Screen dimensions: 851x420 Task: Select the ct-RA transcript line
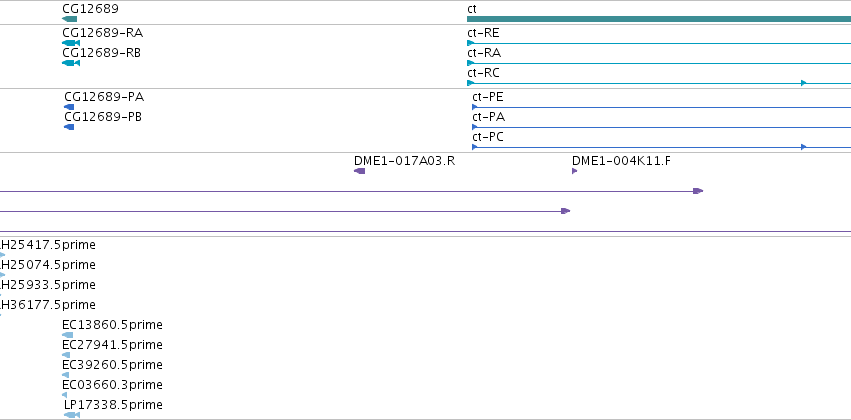tap(659, 63)
